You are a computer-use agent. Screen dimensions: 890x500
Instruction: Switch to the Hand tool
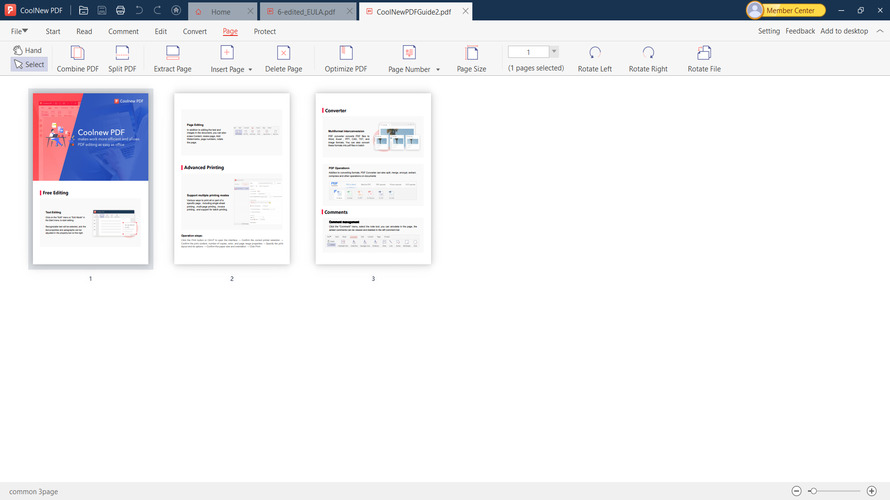click(28, 50)
